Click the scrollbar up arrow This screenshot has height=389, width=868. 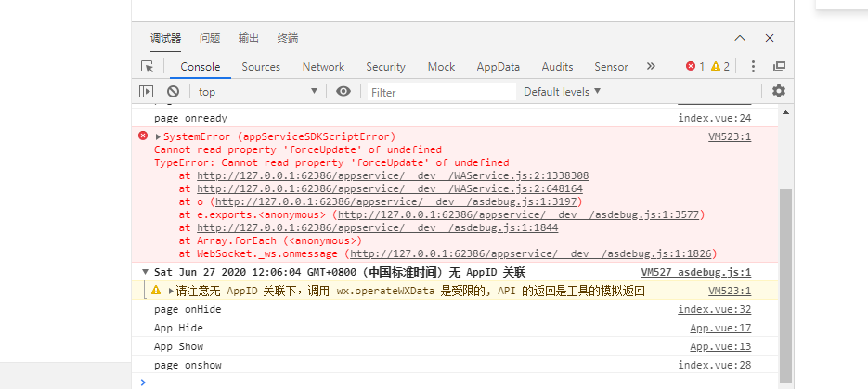(x=785, y=112)
